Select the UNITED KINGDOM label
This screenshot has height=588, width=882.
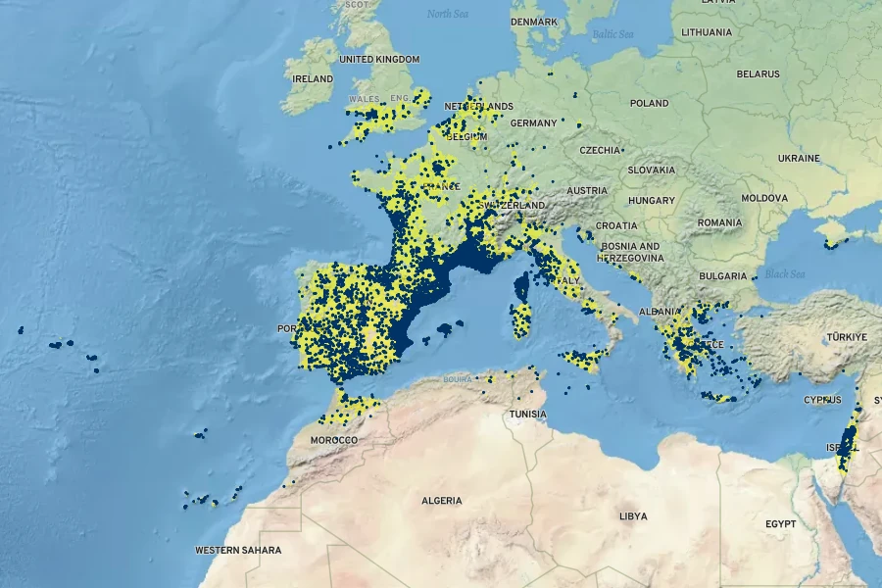[378, 60]
